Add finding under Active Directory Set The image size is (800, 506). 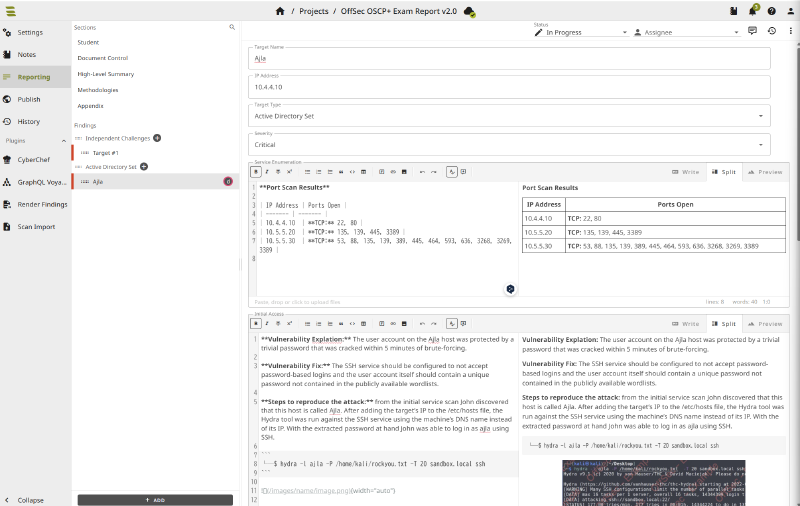pyautogui.click(x=144, y=166)
